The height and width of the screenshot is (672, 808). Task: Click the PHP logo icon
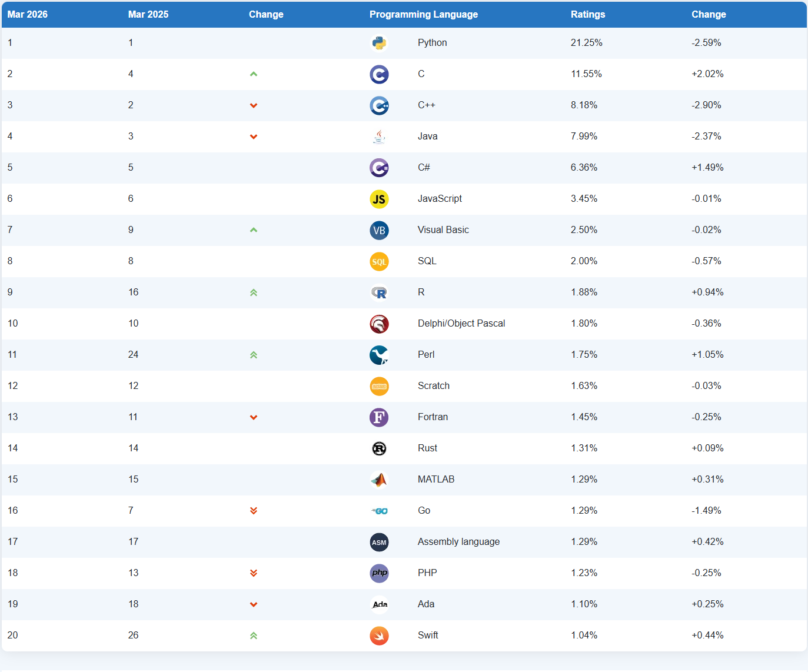coord(379,573)
